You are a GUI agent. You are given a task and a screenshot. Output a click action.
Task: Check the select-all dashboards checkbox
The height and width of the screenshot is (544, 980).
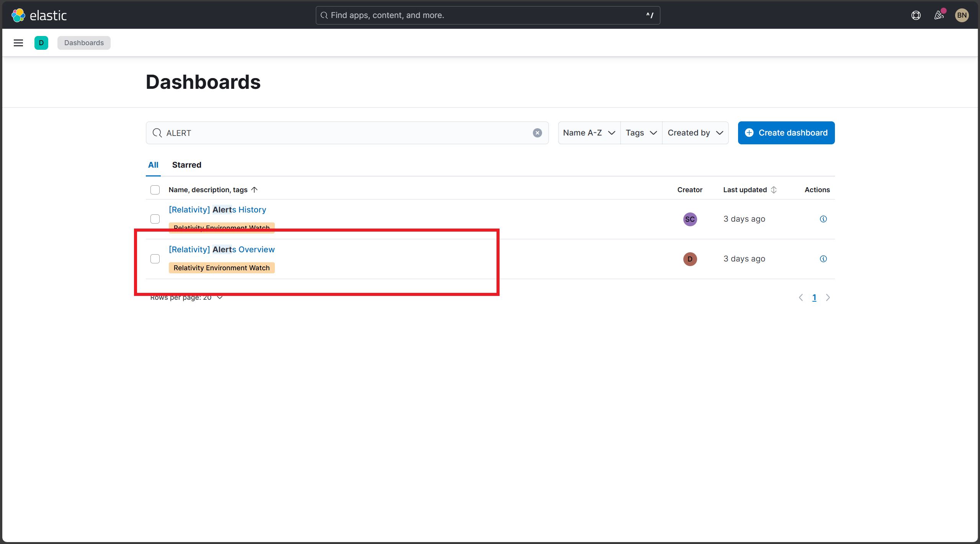tap(155, 190)
